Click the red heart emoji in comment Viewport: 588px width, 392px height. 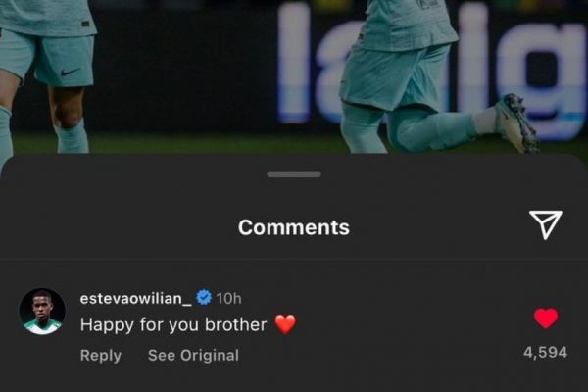[286, 324]
